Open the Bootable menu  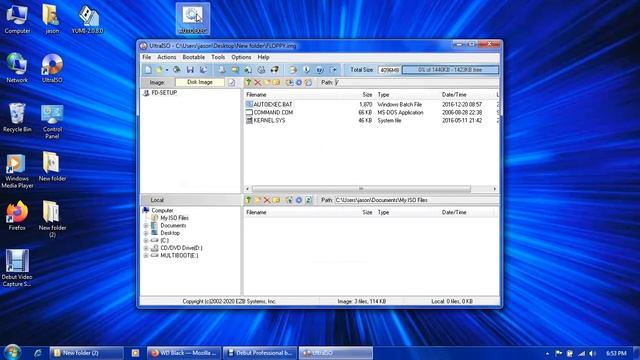point(193,57)
